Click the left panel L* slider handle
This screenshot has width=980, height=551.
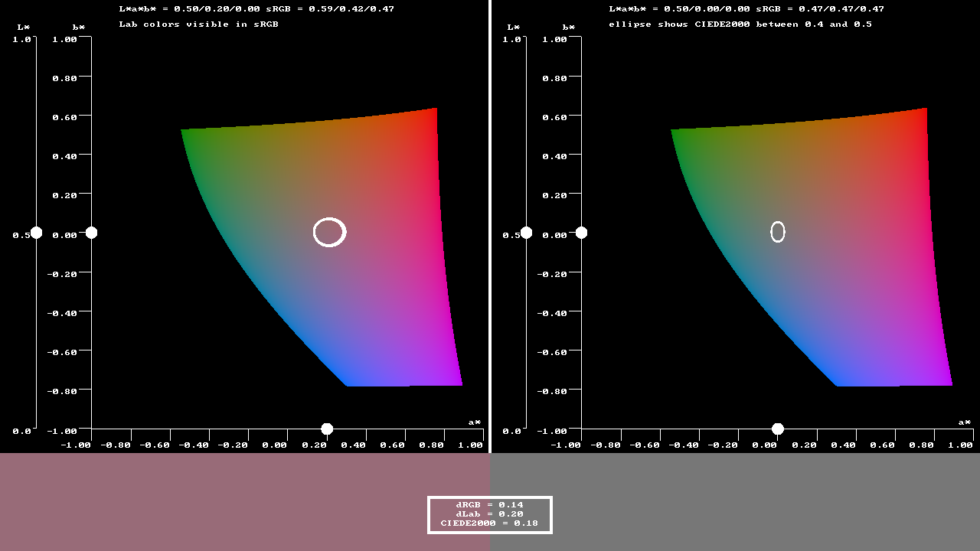pos(36,233)
